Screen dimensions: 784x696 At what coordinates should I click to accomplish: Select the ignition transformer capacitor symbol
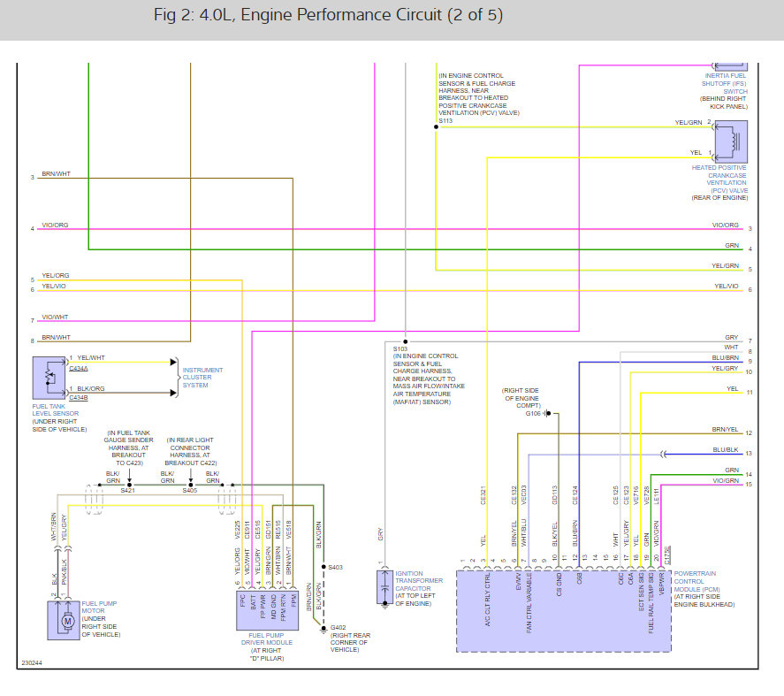click(x=384, y=587)
